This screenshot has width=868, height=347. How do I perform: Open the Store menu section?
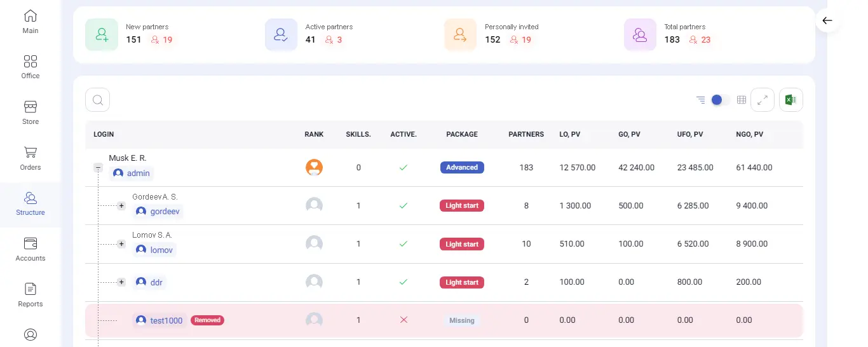(31, 112)
